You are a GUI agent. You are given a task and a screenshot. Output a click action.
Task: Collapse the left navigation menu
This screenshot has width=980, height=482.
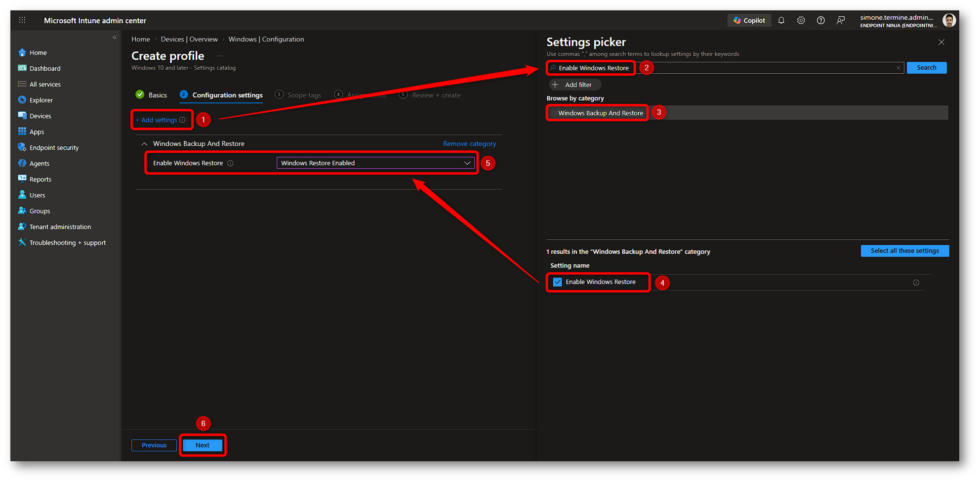115,37
